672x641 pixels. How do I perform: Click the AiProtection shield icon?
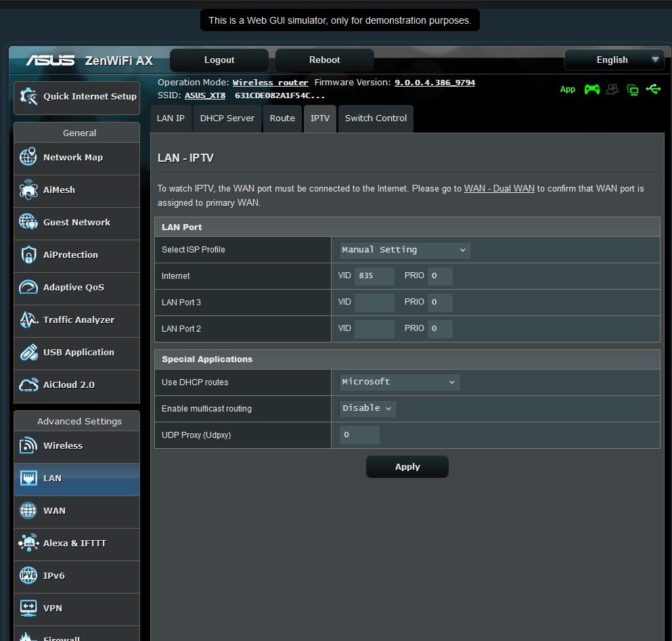pos(28,255)
